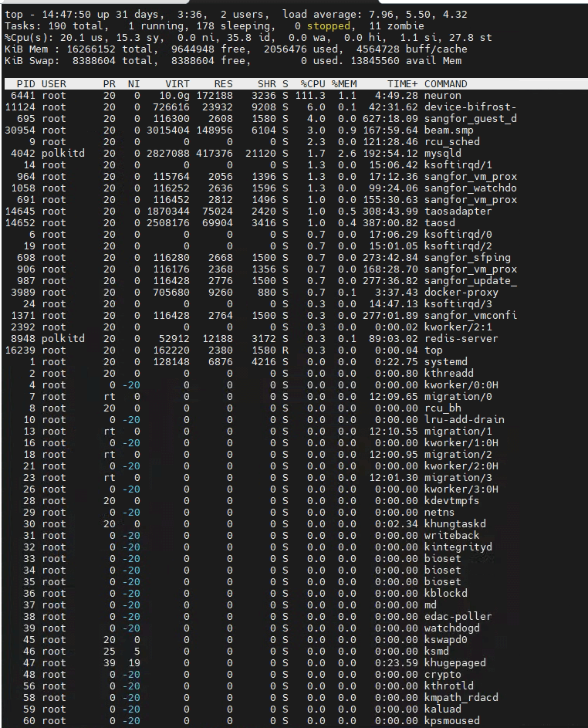The height and width of the screenshot is (728, 588).
Task: Select PID 6441 in the first row
Action: [x=23, y=96]
